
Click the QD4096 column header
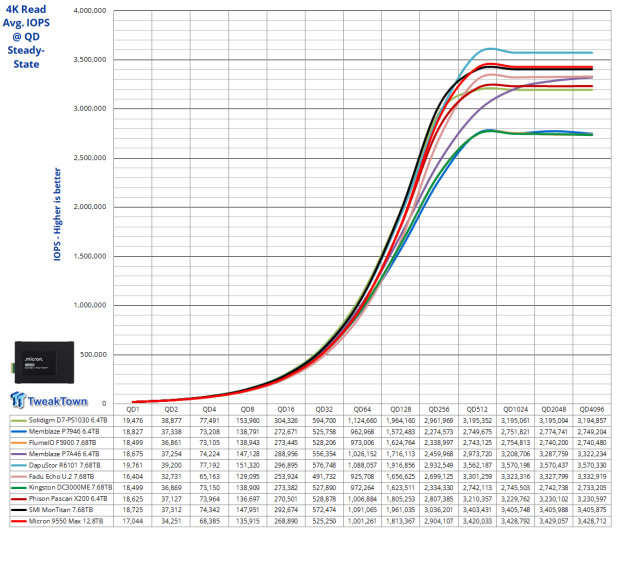point(594,409)
